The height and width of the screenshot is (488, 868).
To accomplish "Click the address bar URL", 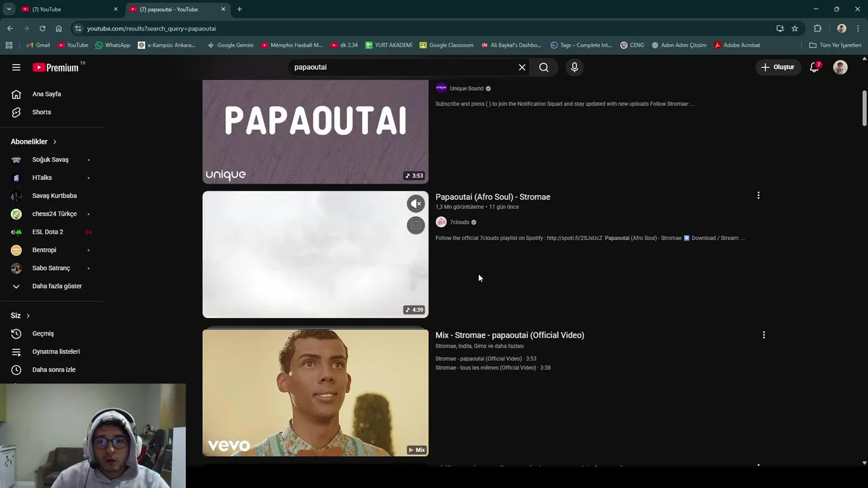I will point(151,28).
